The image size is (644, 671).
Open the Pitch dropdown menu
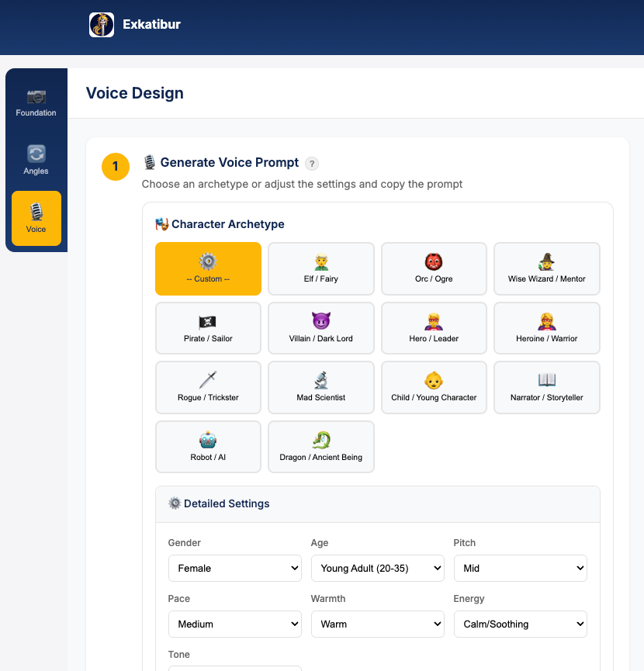pyautogui.click(x=521, y=568)
